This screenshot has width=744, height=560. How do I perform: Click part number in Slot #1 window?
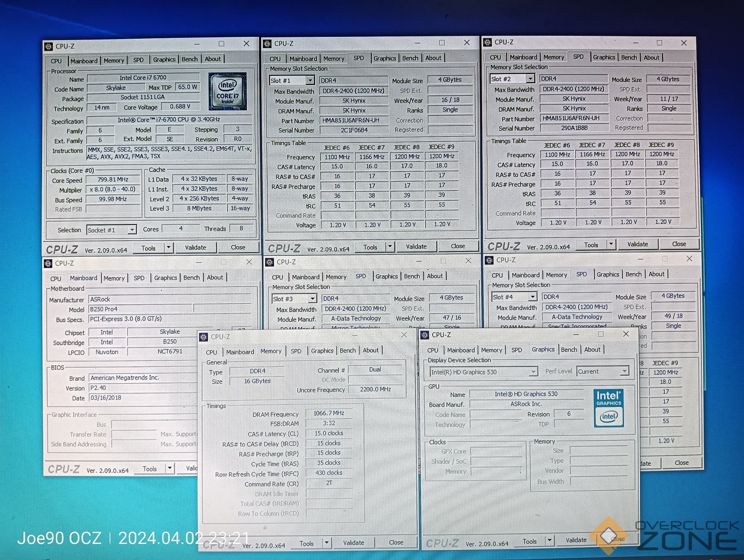(x=353, y=120)
